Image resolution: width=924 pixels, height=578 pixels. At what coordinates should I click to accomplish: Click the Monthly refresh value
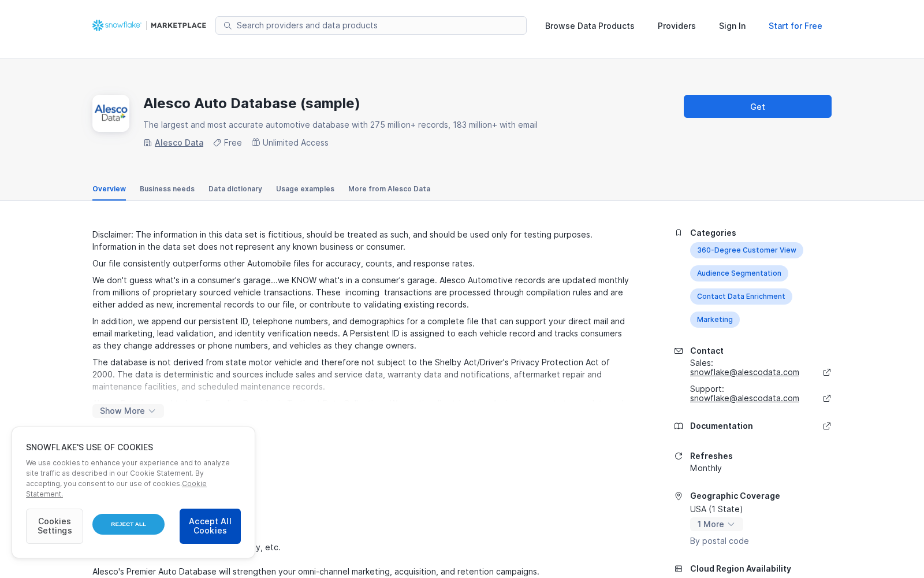pyautogui.click(x=706, y=468)
